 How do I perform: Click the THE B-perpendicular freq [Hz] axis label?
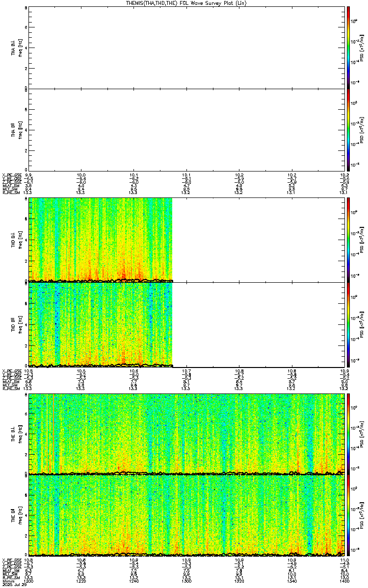(20, 434)
